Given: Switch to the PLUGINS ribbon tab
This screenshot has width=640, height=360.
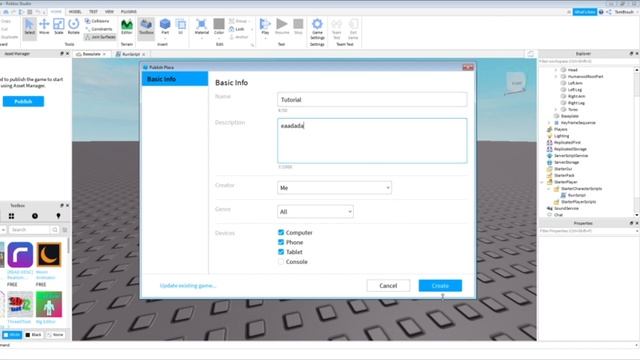Looking at the screenshot, I should (x=129, y=12).
